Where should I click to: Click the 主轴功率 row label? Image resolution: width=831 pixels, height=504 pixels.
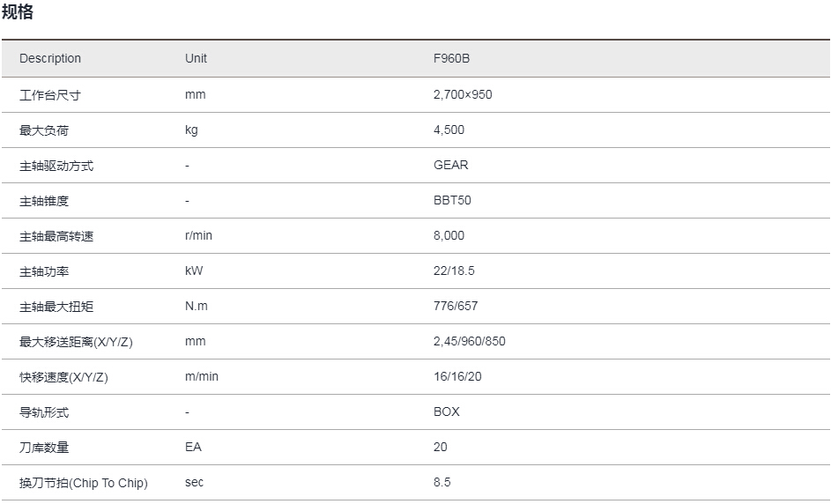tap(44, 271)
